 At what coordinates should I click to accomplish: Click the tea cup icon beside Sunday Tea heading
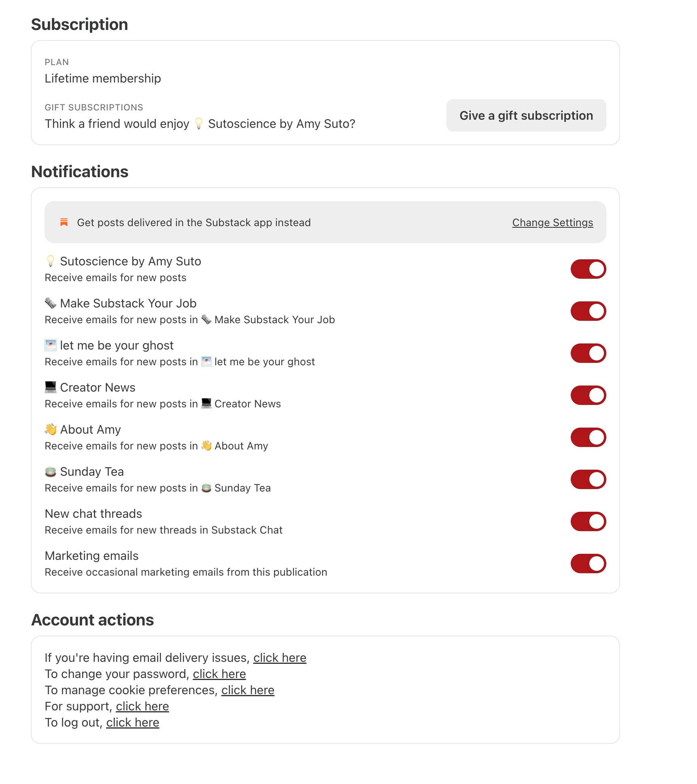pyautogui.click(x=51, y=471)
